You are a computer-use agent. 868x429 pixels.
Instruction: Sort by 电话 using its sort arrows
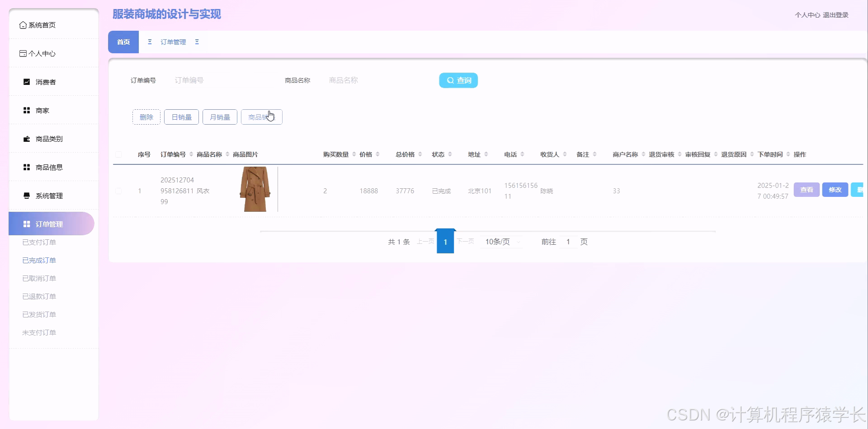[x=522, y=154]
